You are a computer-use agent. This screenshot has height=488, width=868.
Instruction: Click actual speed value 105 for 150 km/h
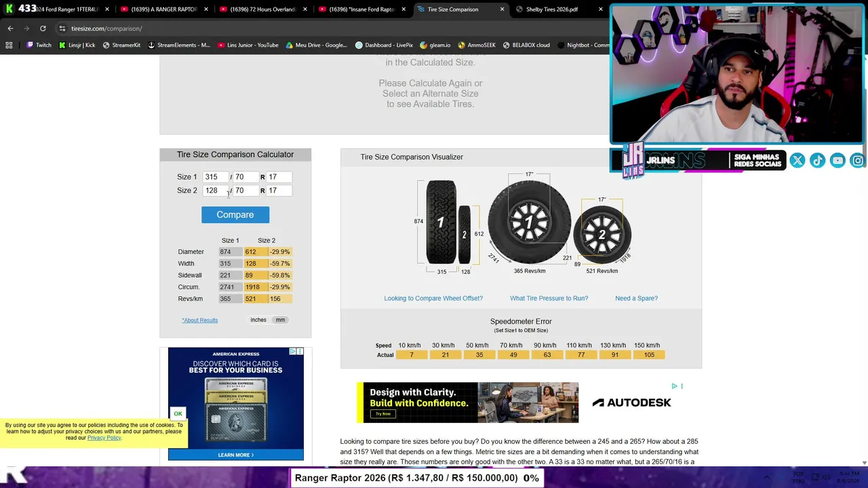click(x=649, y=355)
